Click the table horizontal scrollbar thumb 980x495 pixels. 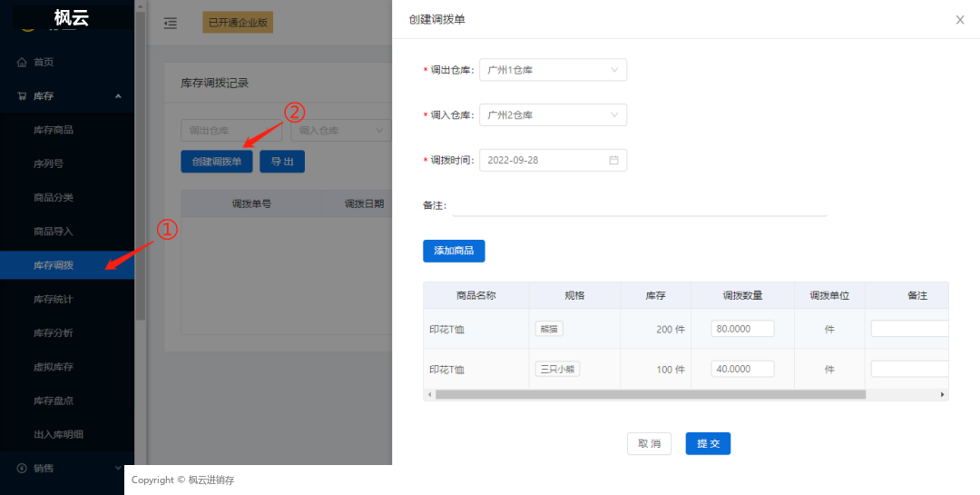[x=650, y=395]
